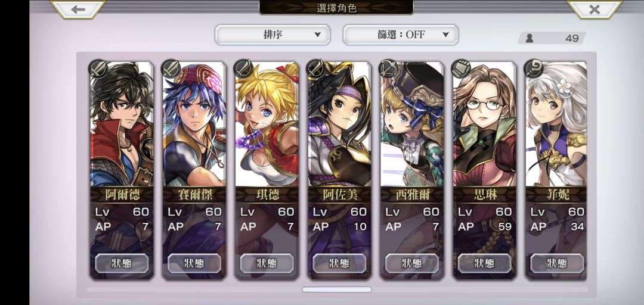
Task: Open the 排序 sort dropdown
Action: [273, 35]
